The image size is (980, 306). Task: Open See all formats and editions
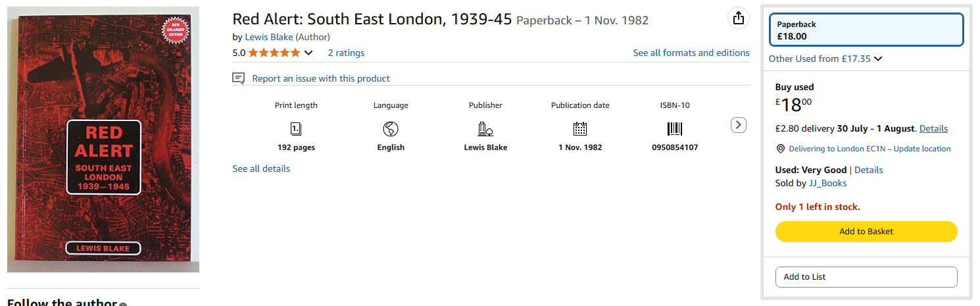691,53
